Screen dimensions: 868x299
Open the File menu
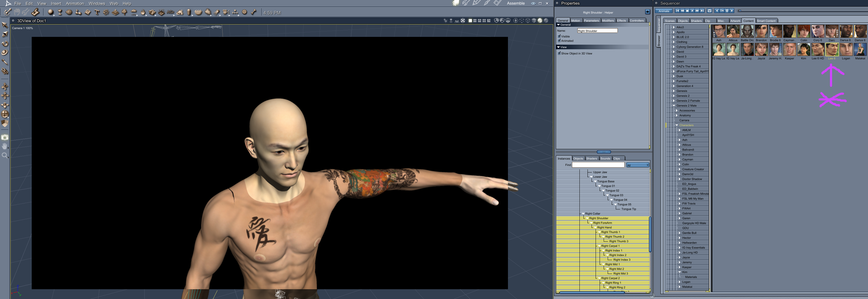[18, 3]
